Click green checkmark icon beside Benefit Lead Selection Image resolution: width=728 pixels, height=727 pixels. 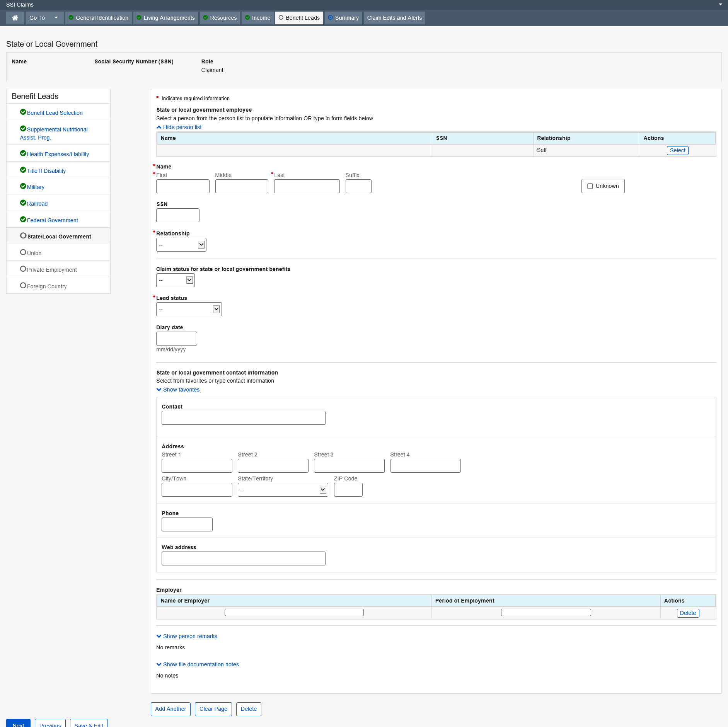[x=23, y=112]
